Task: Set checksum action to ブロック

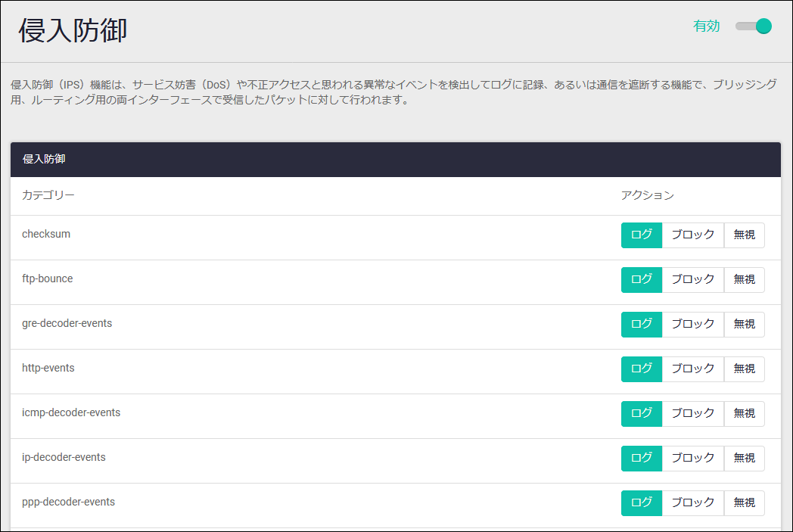Action: click(x=692, y=235)
